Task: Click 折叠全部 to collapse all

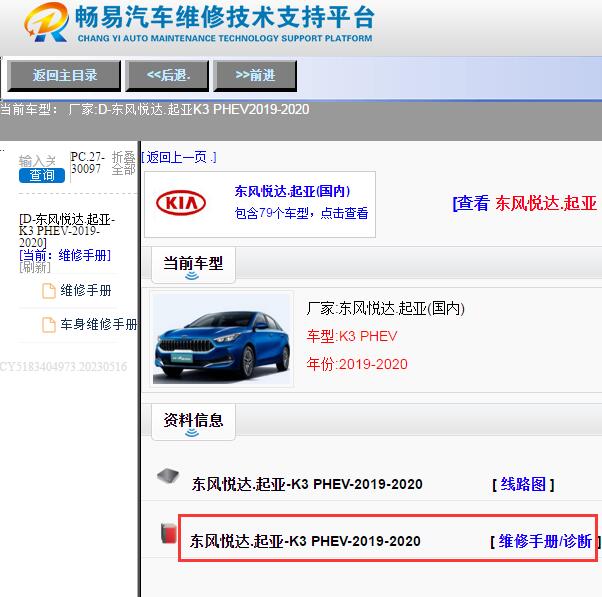Action: 123,163
